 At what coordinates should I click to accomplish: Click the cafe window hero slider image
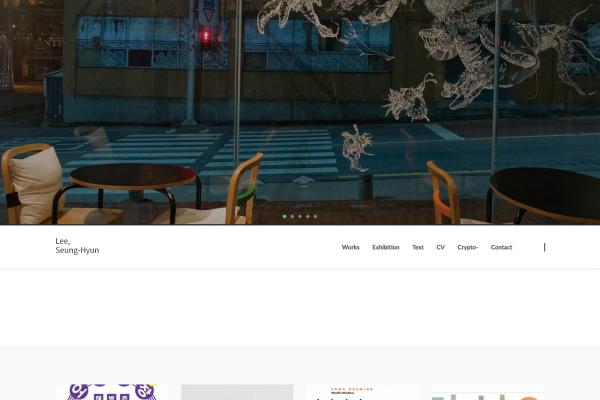click(150, 110)
